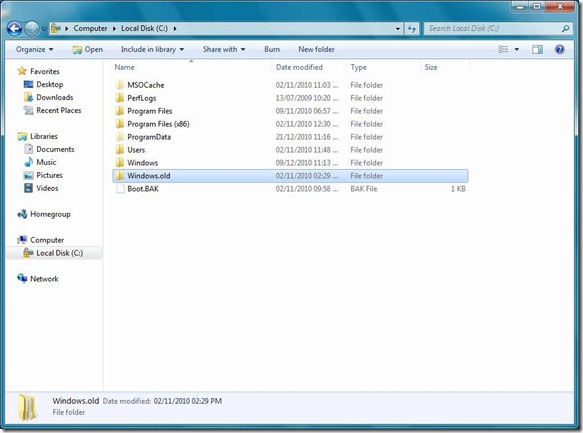Viewport: 583px width, 433px height.
Task: Select Computer in the address breadcrumb
Action: pyautogui.click(x=90, y=28)
